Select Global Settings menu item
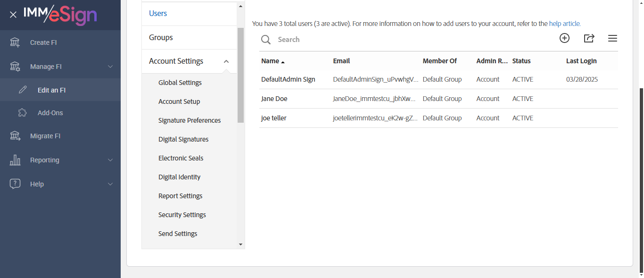 [180, 83]
